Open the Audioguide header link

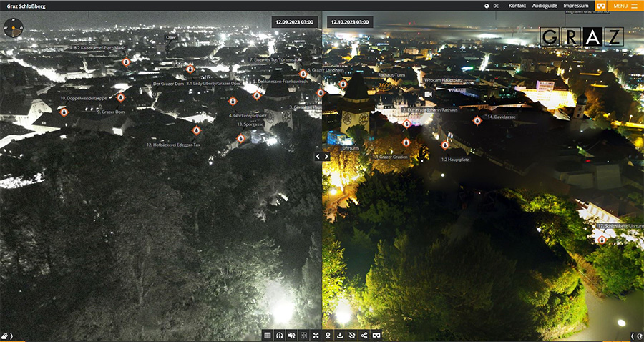(x=545, y=6)
